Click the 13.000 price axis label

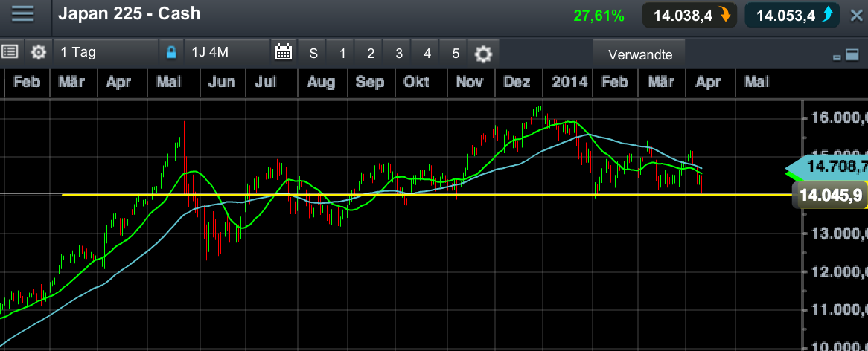[x=839, y=234]
